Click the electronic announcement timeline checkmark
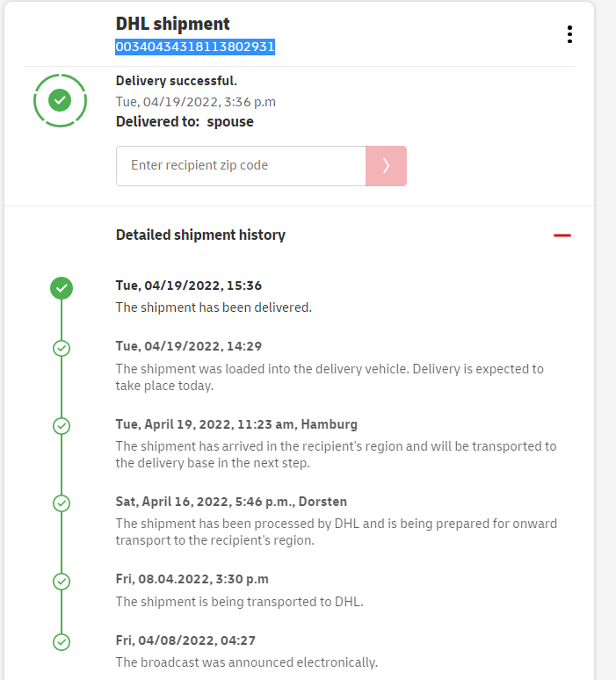 click(62, 642)
